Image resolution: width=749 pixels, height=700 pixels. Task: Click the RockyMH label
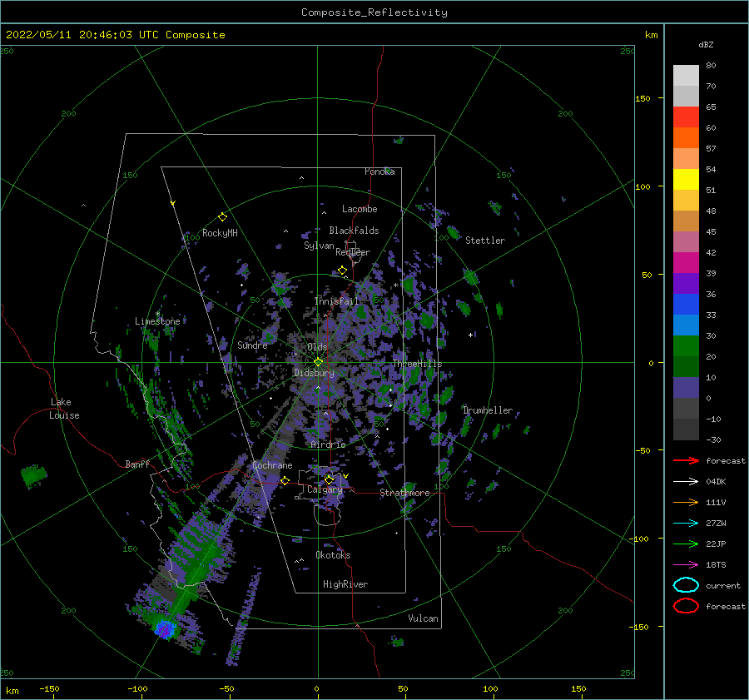pyautogui.click(x=220, y=233)
